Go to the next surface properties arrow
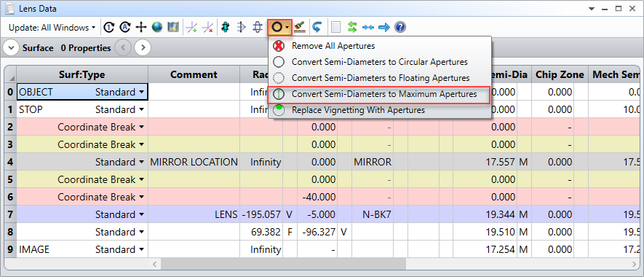This screenshot has height=277, width=644. coord(143,47)
